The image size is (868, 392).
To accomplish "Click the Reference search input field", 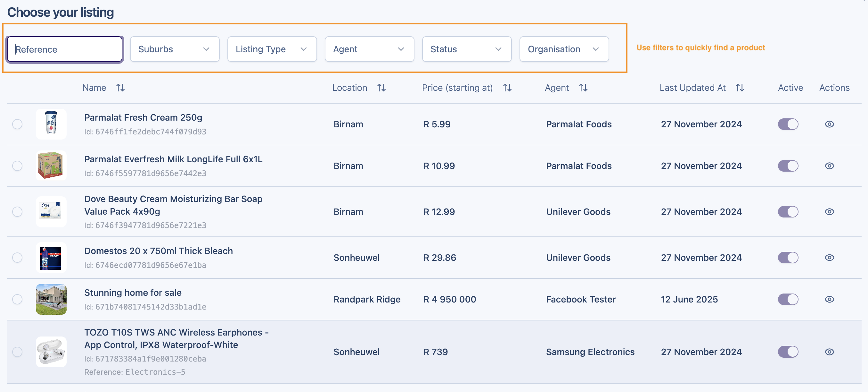I will pyautogui.click(x=65, y=49).
